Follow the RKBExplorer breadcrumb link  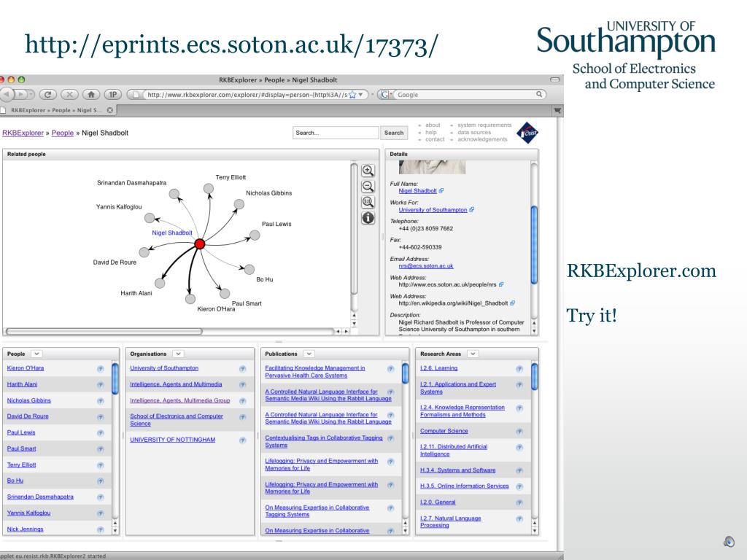coord(23,133)
